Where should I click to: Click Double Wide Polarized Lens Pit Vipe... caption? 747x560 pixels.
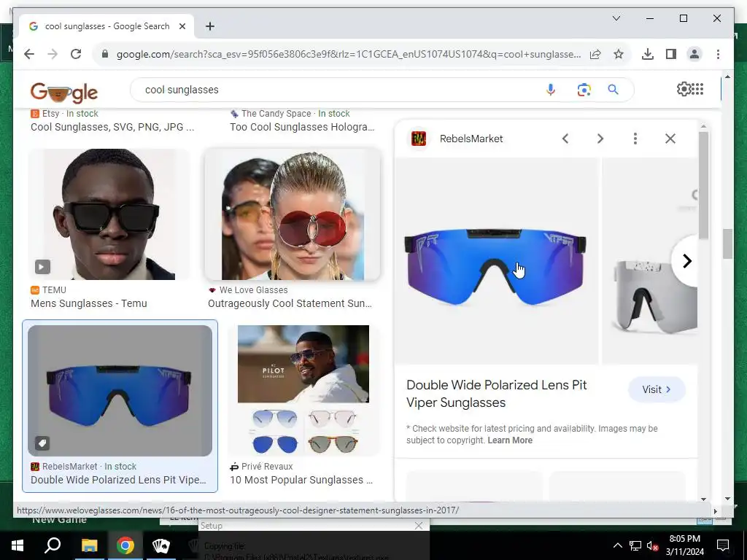[x=118, y=480]
